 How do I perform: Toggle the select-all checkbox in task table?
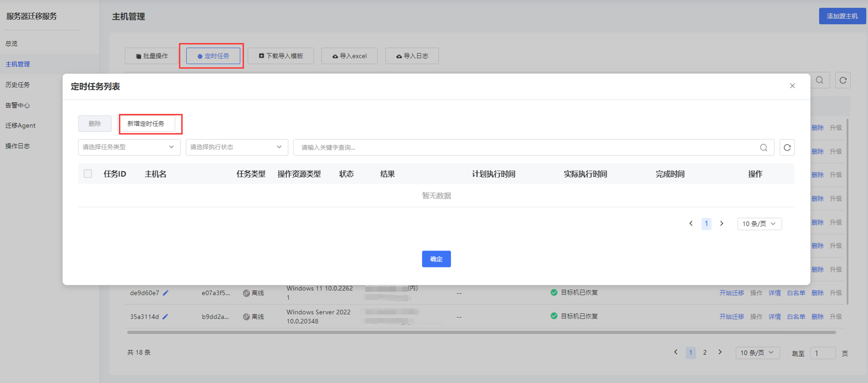88,173
